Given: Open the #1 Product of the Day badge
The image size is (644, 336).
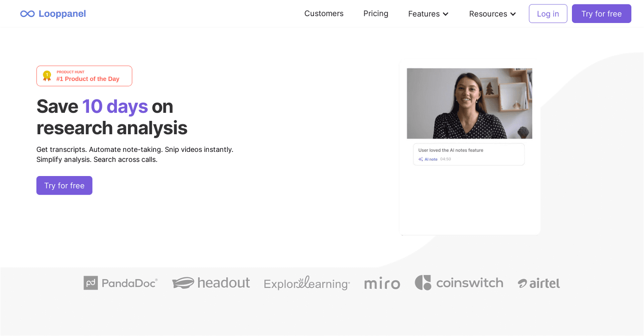Looking at the screenshot, I should (84, 76).
